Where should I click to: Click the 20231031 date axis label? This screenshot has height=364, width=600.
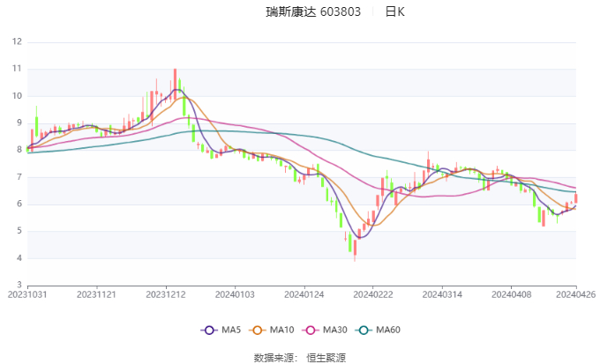pos(27,294)
